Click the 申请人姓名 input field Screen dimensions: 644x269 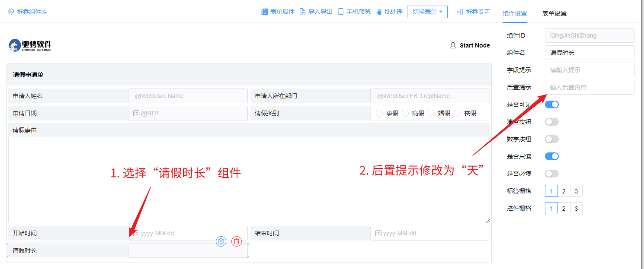point(188,96)
